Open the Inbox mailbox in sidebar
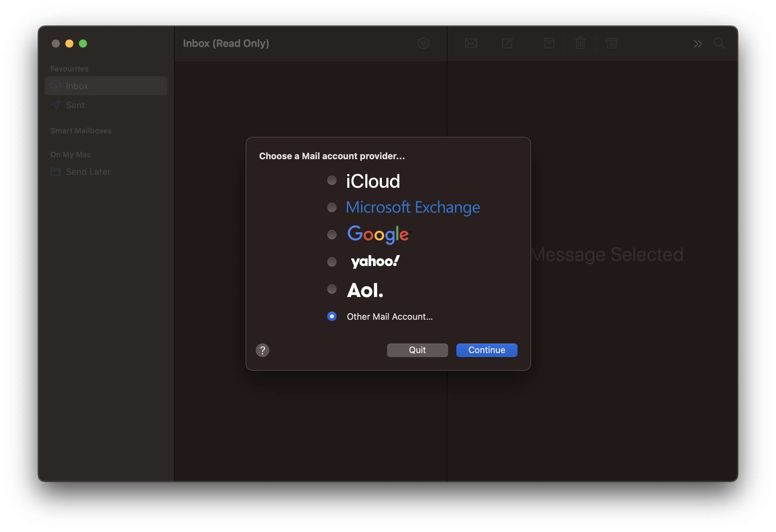This screenshot has height=532, width=776. [77, 86]
